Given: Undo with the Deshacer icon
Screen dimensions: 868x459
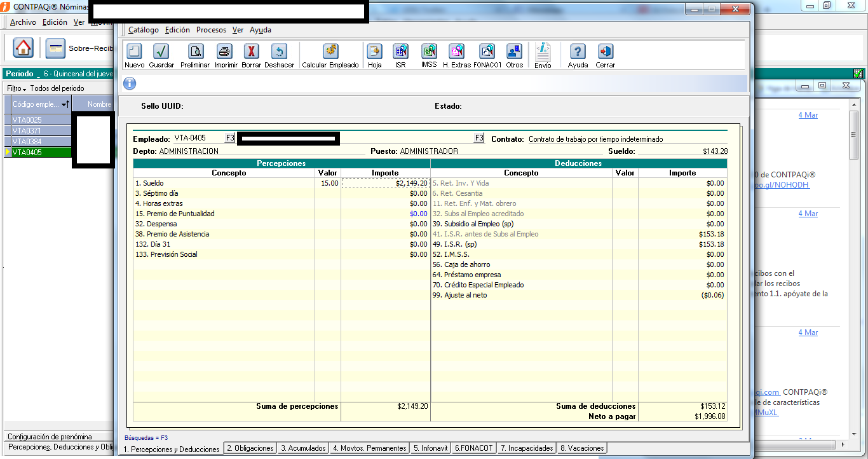Looking at the screenshot, I should click(279, 51).
